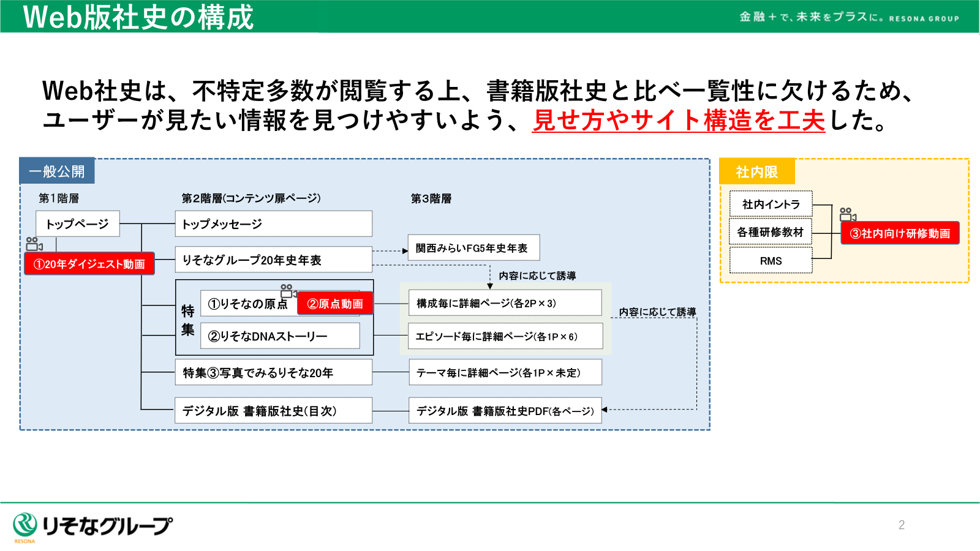980x551 pixels.
Task: Click the RESONA GROUP slogan in header
Action: (x=849, y=17)
